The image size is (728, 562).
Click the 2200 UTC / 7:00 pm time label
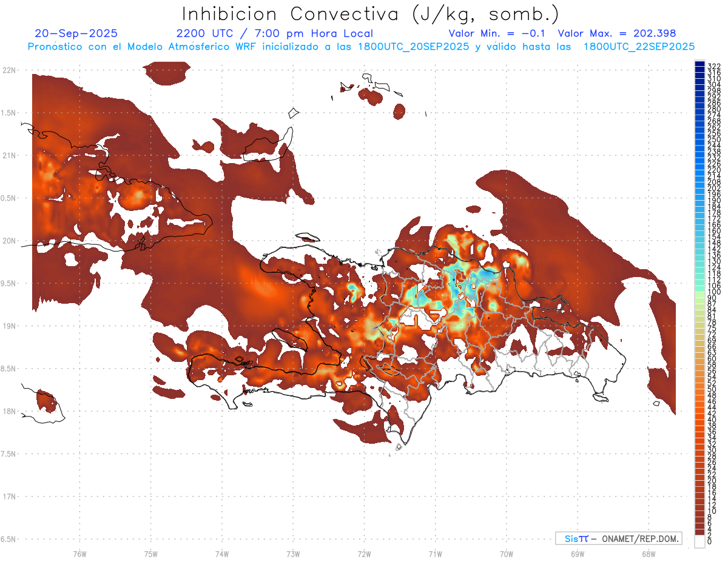(x=274, y=33)
